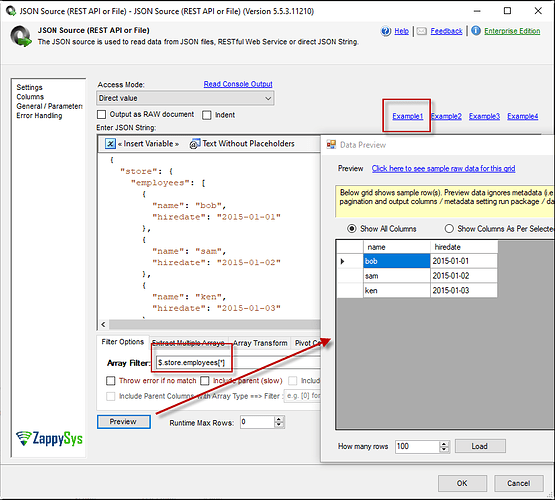Open Error Handling in left panel
555x500 pixels.
(x=39, y=116)
